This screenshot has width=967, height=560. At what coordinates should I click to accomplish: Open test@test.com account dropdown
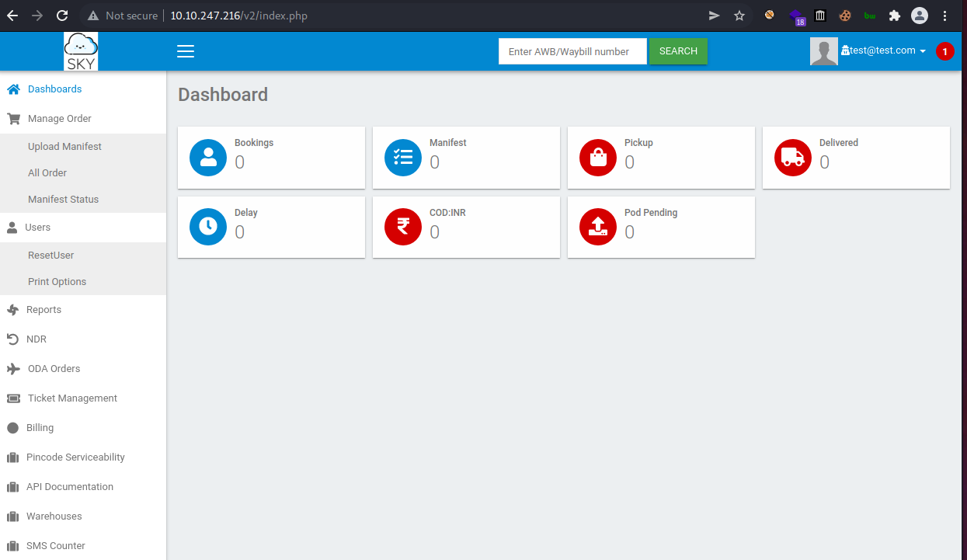(883, 50)
